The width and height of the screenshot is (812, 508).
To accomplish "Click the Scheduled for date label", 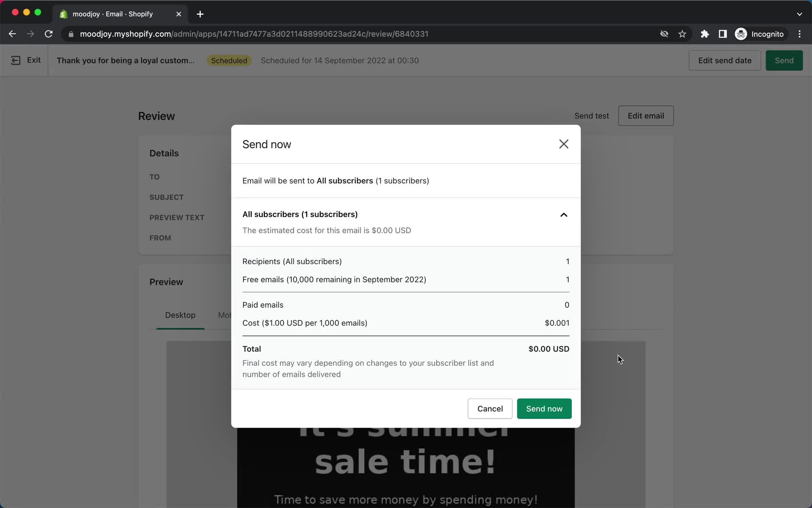I will (339, 60).
